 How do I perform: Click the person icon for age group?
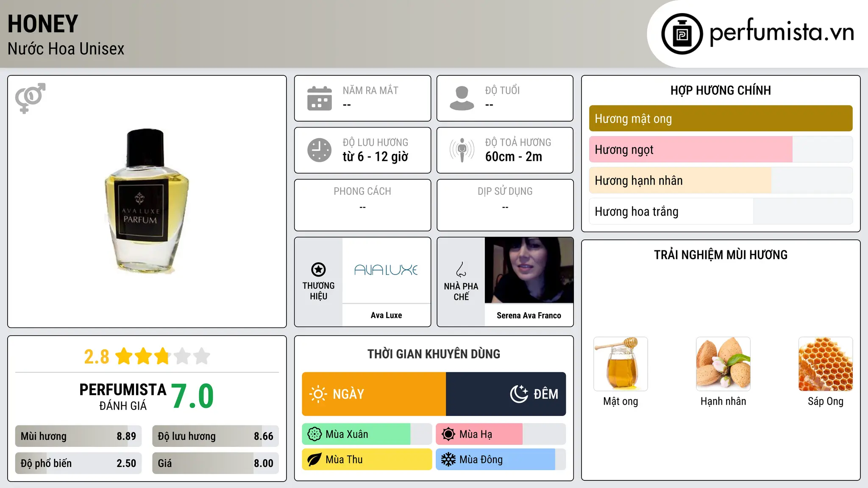[462, 98]
